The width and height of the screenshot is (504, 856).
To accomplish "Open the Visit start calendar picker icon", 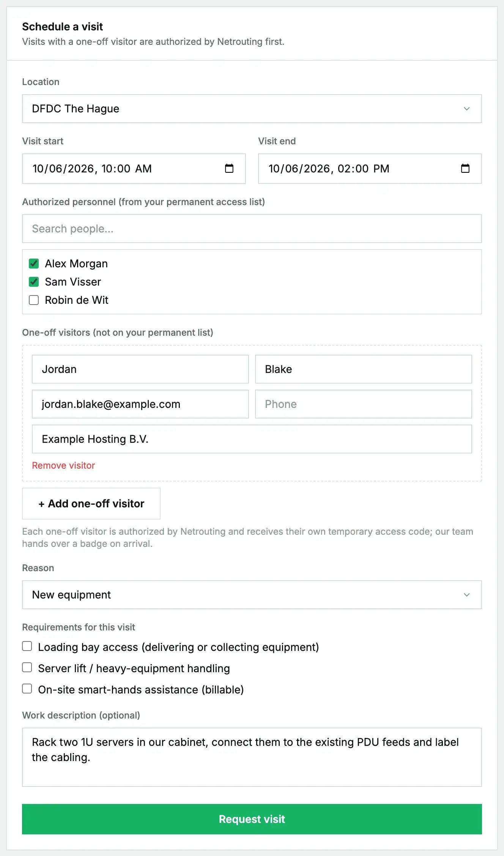I will tap(229, 168).
